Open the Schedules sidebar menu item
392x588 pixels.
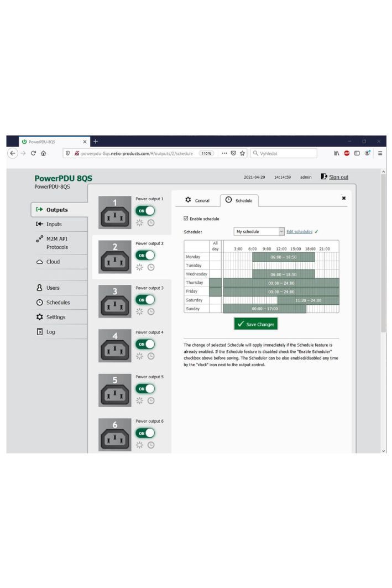coord(58,303)
